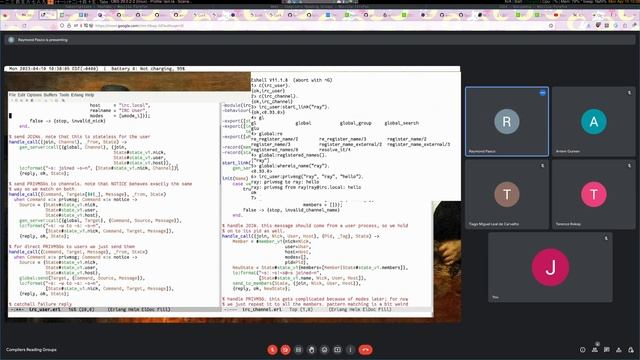Click the bookmark star in address bar
The height and width of the screenshot is (360, 640).
(x=551, y=25)
